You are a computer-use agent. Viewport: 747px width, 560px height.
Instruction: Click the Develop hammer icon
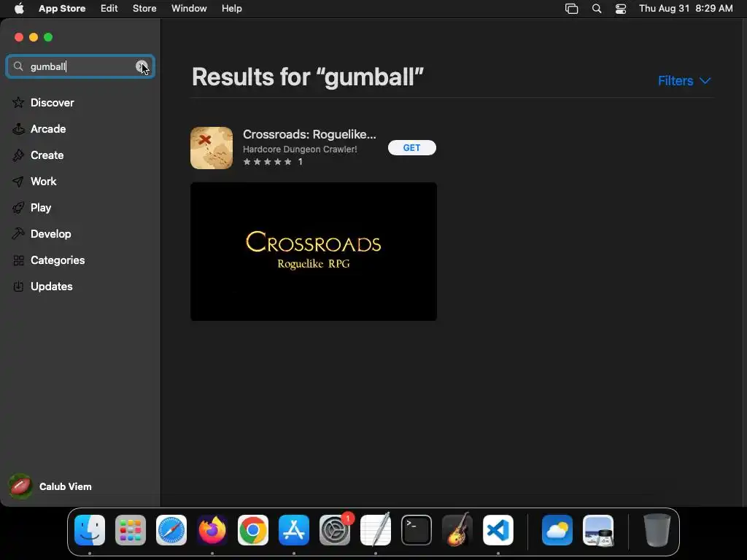(18, 234)
